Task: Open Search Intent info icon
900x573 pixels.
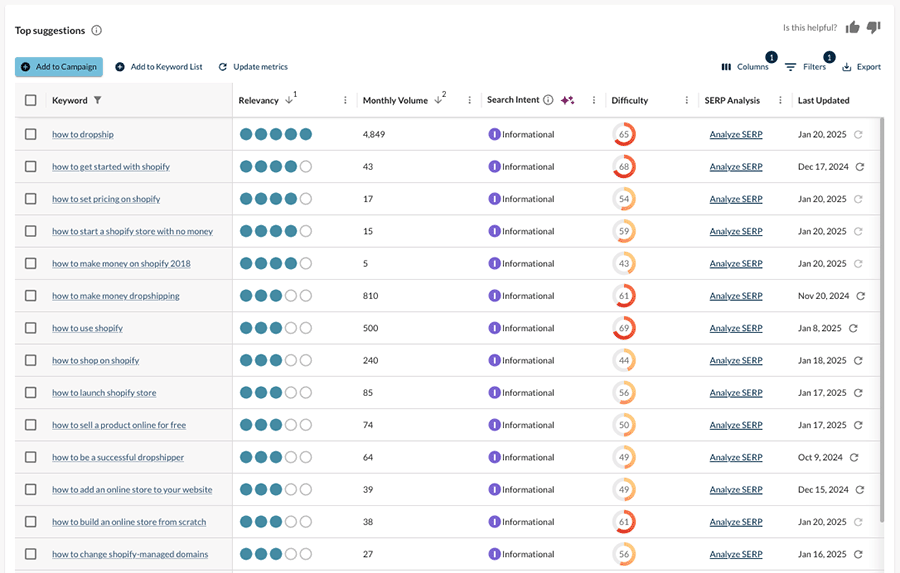Action: (548, 100)
